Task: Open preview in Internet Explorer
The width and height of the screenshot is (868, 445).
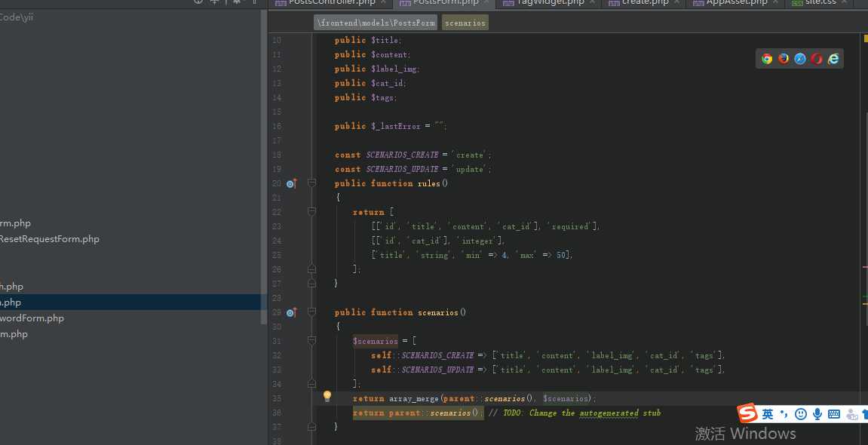Action: [x=833, y=59]
